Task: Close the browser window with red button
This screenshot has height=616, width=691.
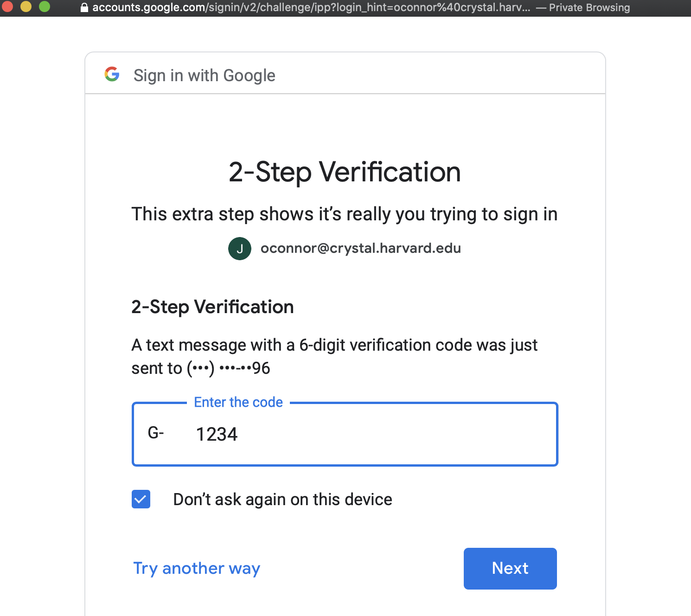Action: (x=7, y=6)
